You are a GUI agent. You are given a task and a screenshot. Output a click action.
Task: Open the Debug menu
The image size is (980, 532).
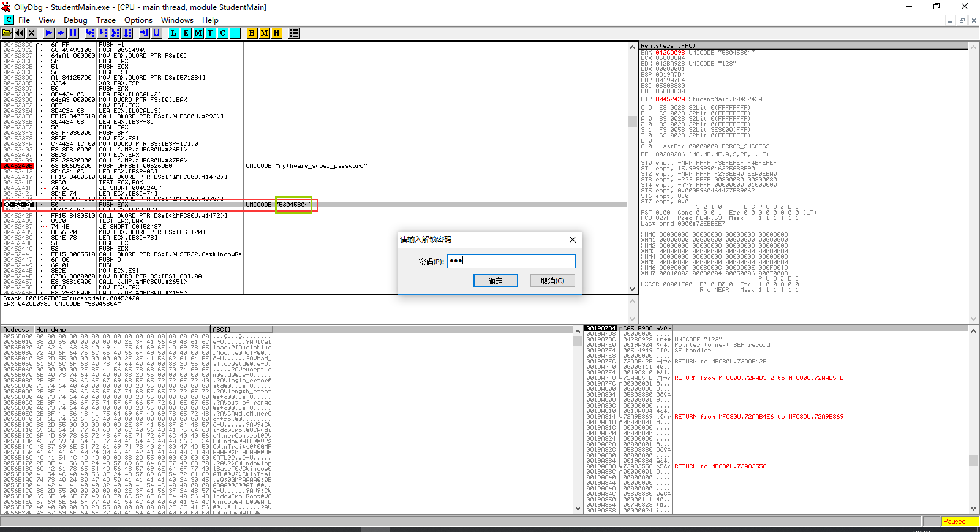(75, 20)
